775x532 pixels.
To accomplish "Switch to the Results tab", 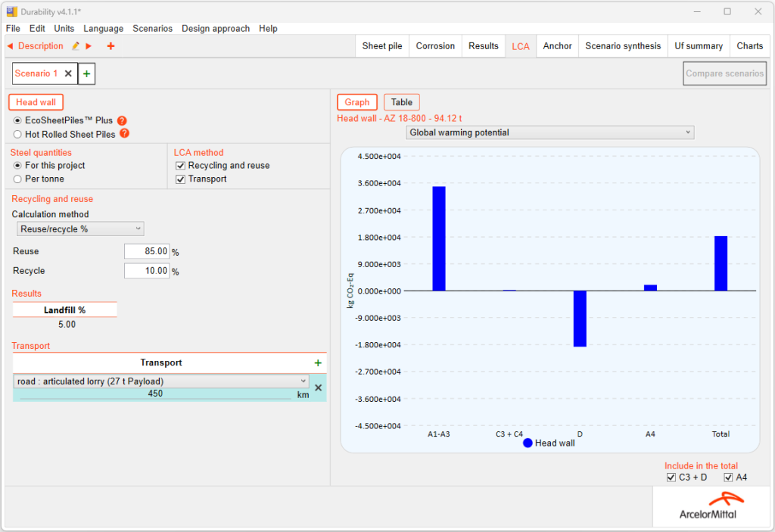I will pyautogui.click(x=484, y=46).
